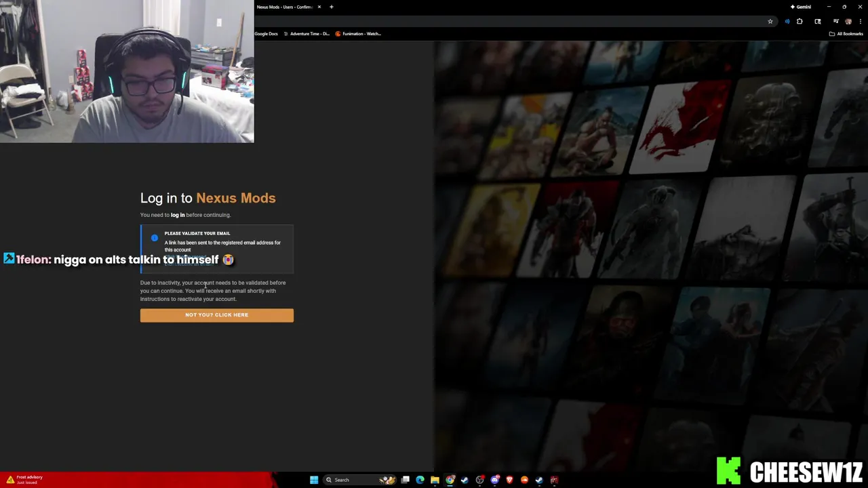Screen dimensions: 868x488
Task: Open the Funimation bookmark
Action: [x=359, y=34]
